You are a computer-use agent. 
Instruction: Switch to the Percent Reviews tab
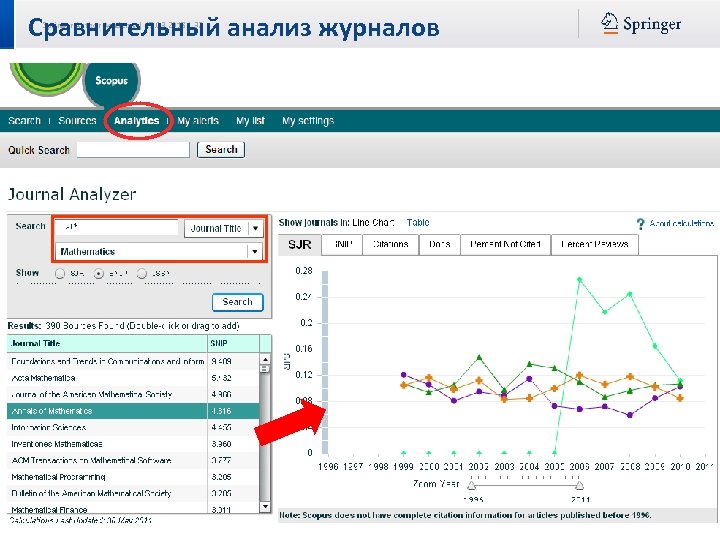tap(595, 244)
